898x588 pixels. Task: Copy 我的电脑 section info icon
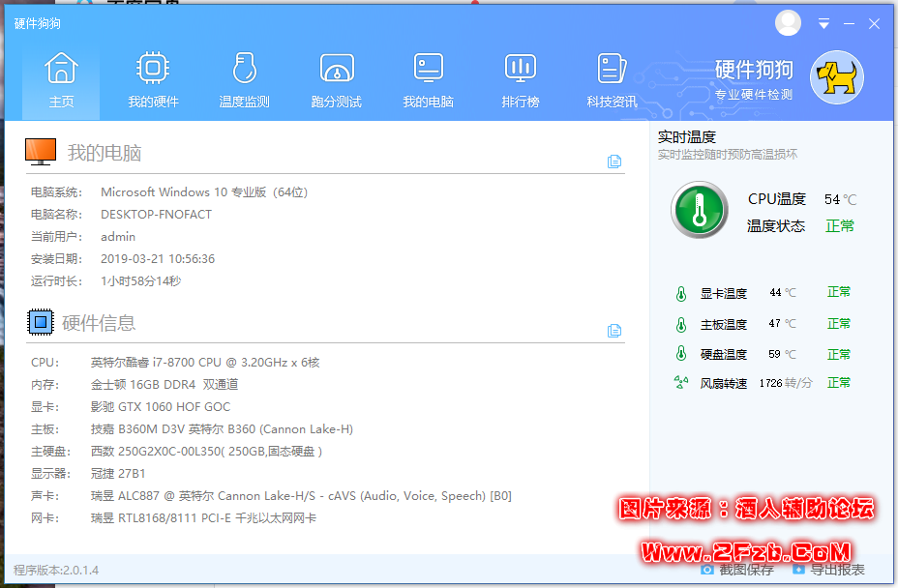tap(614, 162)
